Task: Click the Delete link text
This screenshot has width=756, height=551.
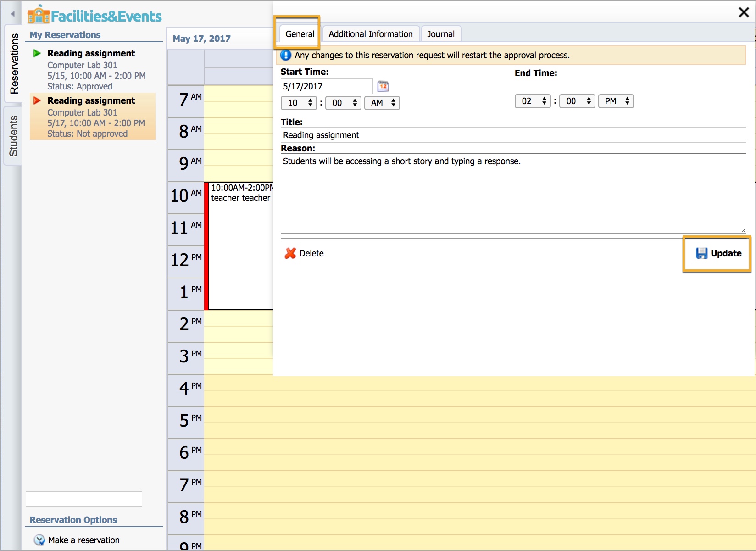Action: pyautogui.click(x=311, y=253)
